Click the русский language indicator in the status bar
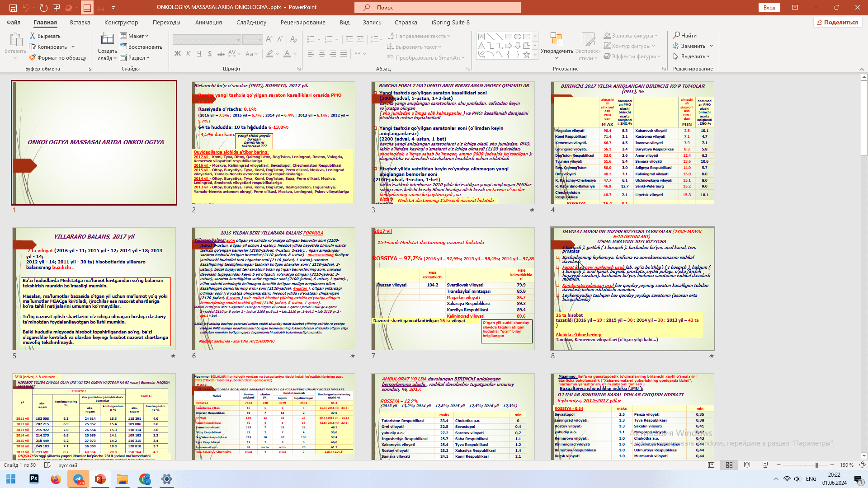The height and width of the screenshot is (488, 868). [x=68, y=465]
